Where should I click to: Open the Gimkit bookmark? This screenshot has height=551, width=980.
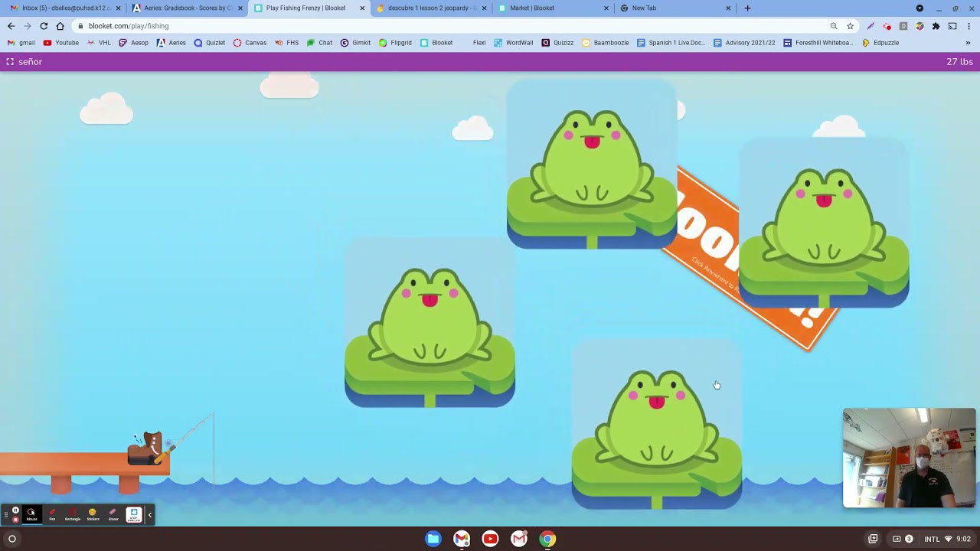point(355,43)
